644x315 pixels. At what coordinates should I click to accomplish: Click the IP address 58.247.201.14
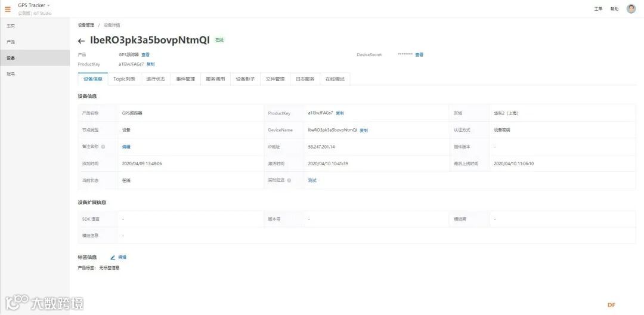coord(321,147)
